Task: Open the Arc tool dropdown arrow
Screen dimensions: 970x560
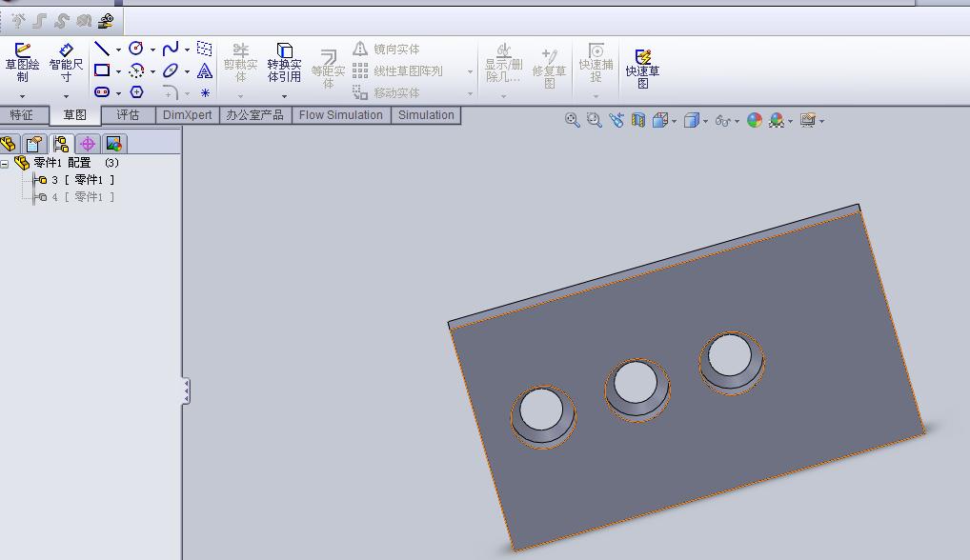Action: pos(152,71)
